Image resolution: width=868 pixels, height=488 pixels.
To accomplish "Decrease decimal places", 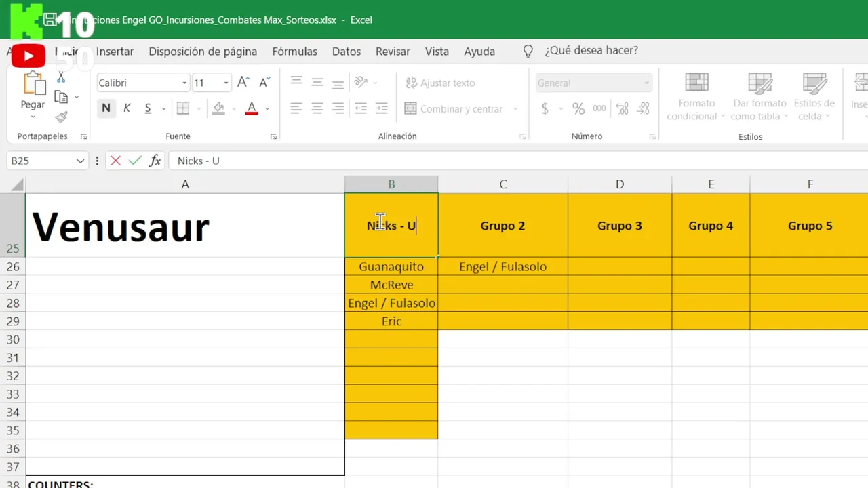I will pos(644,108).
